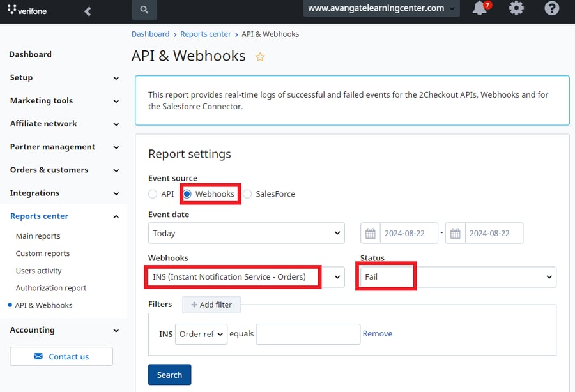Select the SalesForce event source radio
The width and height of the screenshot is (575, 392).
tap(247, 194)
